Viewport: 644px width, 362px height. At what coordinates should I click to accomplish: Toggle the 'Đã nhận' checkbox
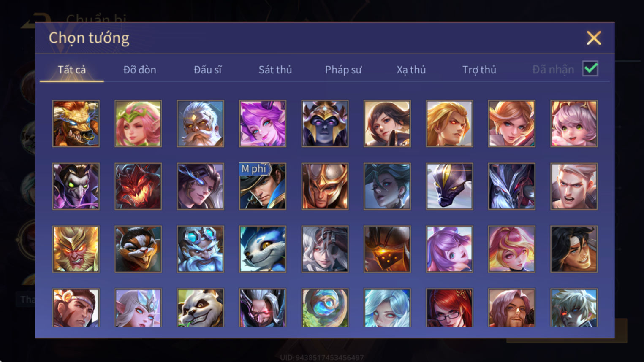tap(590, 68)
